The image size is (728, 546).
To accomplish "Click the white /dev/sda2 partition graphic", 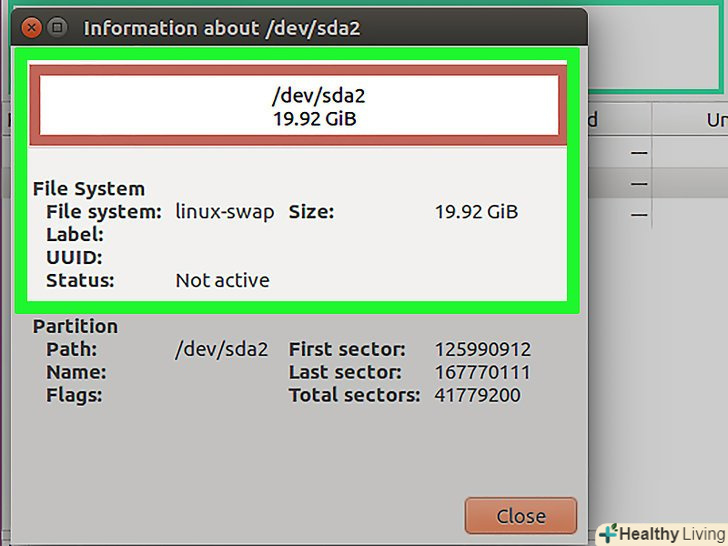I will coord(298,104).
